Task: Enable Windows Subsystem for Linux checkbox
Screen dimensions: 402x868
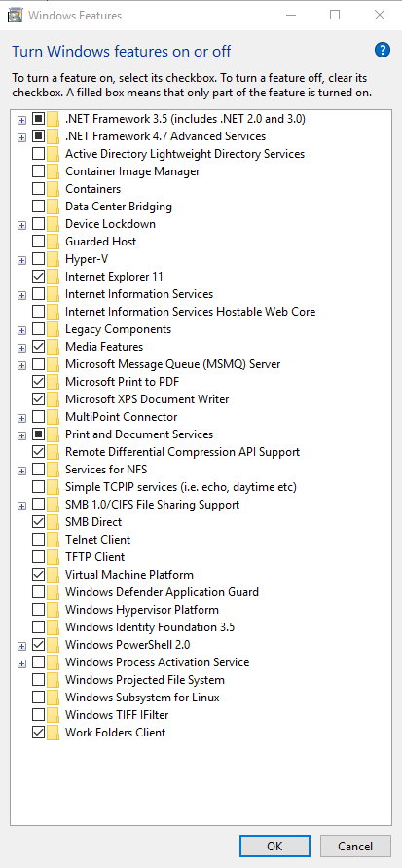Action: 38,698
